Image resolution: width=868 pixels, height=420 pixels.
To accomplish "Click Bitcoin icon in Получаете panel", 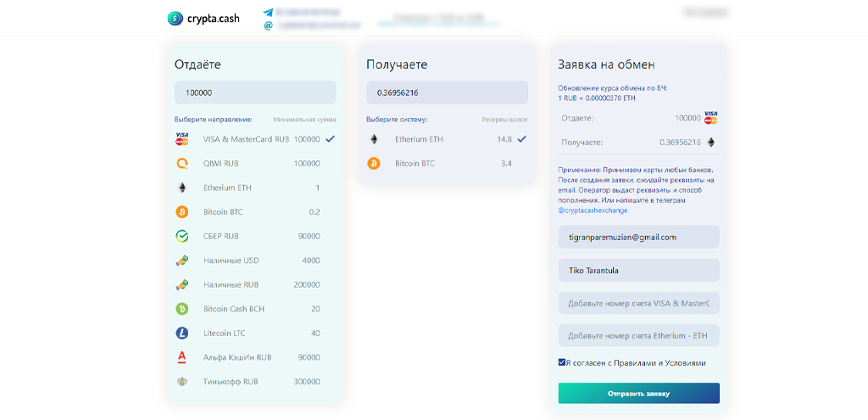I will [x=374, y=163].
